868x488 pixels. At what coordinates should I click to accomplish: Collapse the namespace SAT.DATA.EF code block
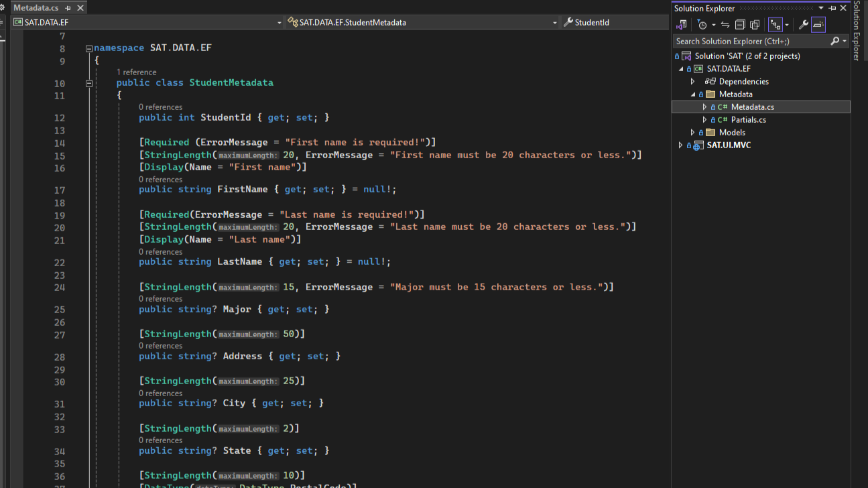click(x=88, y=48)
